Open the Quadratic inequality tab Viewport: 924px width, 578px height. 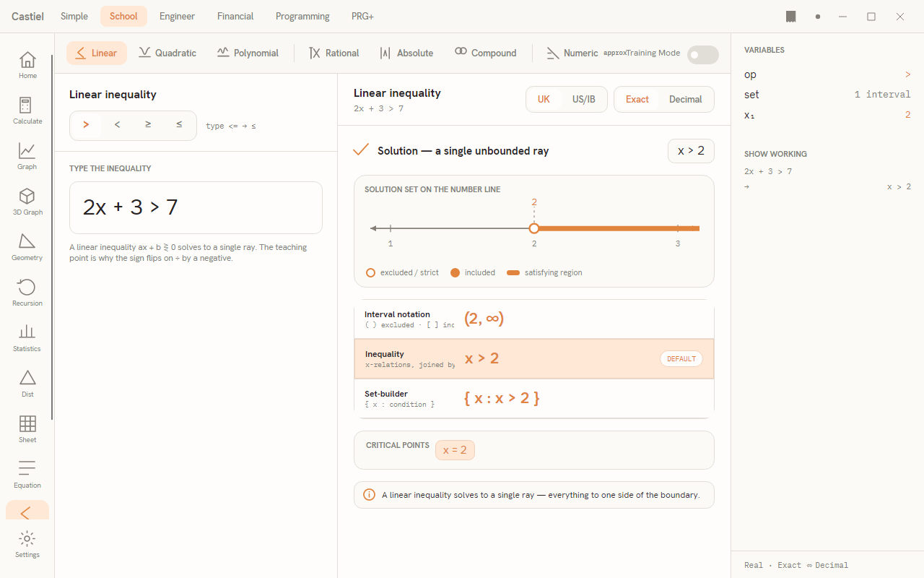[x=167, y=53]
